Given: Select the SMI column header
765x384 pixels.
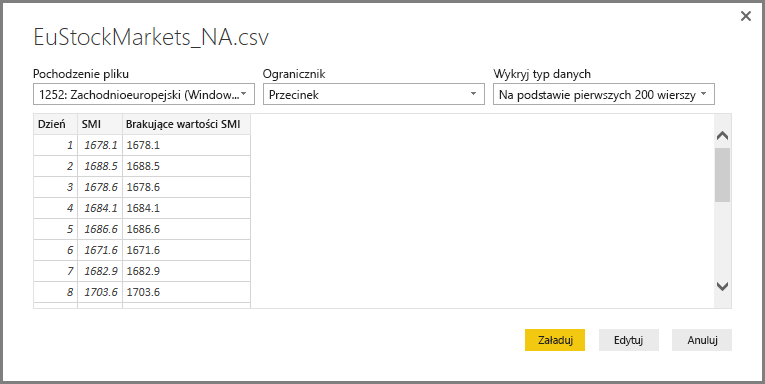Looking at the screenshot, I should (100, 124).
